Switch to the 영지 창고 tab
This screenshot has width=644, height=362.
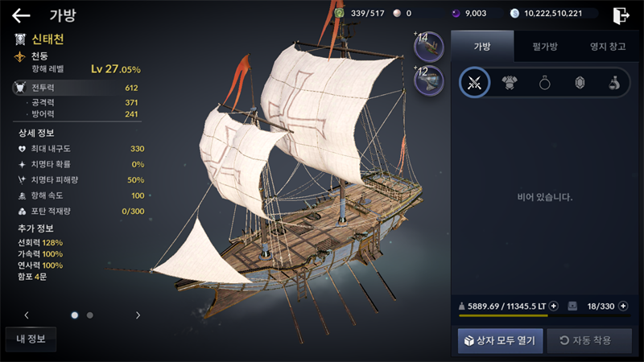coord(608,47)
